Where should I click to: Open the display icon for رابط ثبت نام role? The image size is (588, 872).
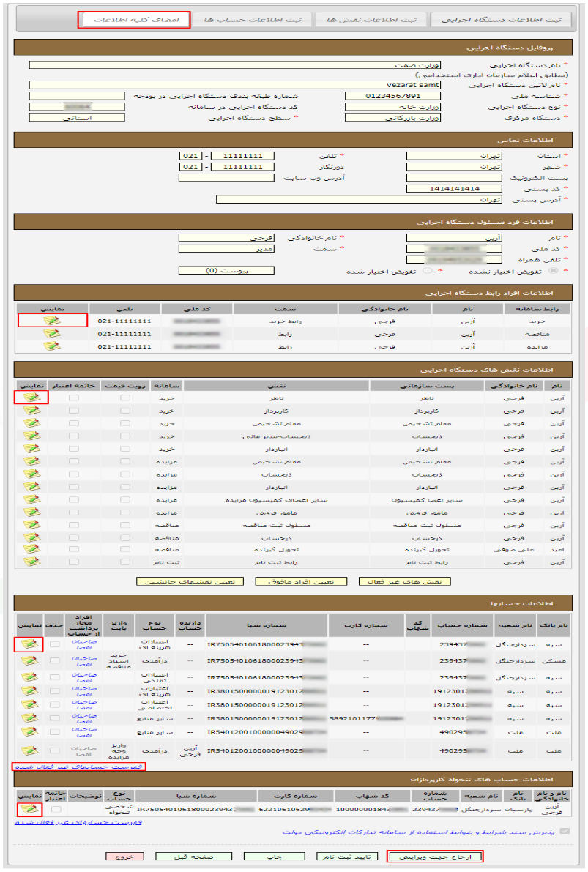point(32,562)
